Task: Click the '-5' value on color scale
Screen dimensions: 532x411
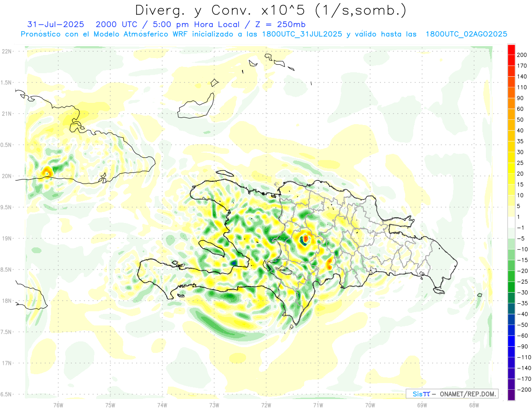Action: (521, 239)
